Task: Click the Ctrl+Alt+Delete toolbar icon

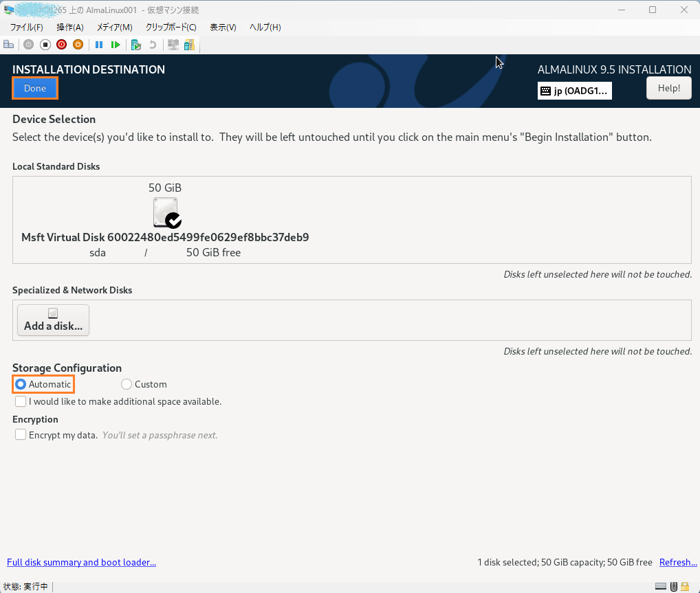Action: (x=8, y=45)
